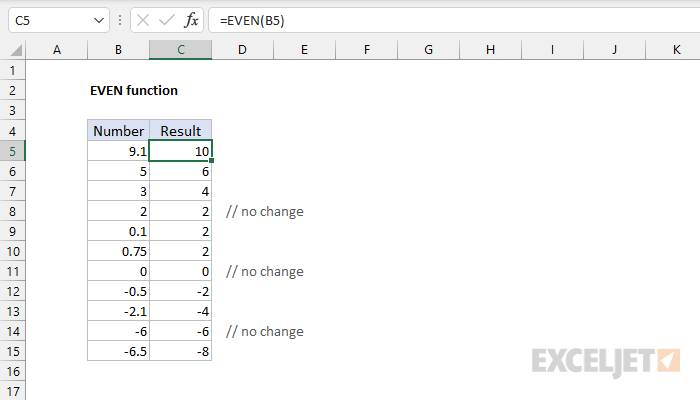This screenshot has height=400, width=700.
Task: Click the fill handle of cell C5
Action: (212, 161)
